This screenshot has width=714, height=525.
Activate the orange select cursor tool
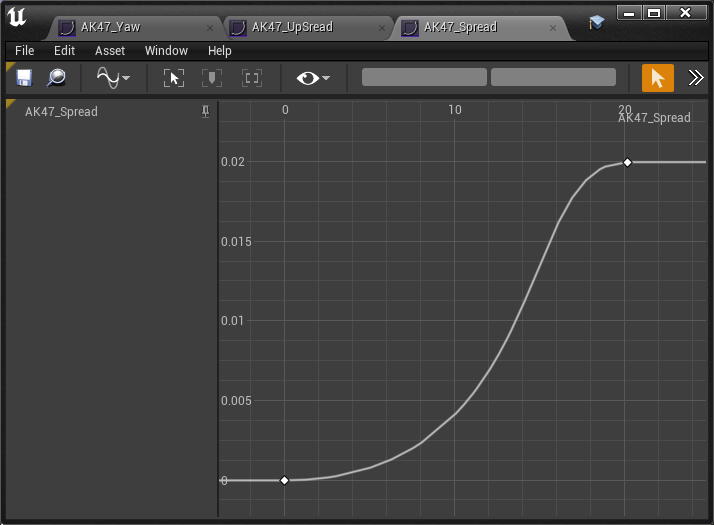tap(658, 78)
